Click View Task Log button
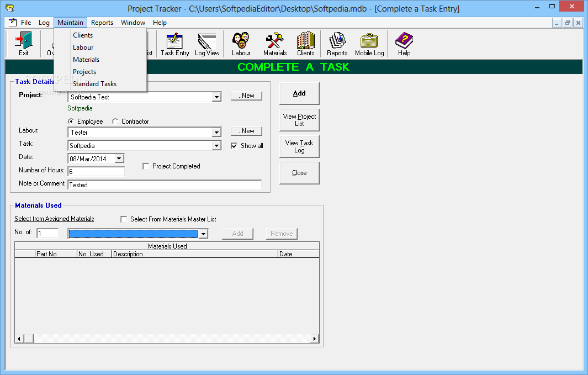Screen dimensions: 588x375 point(299,146)
